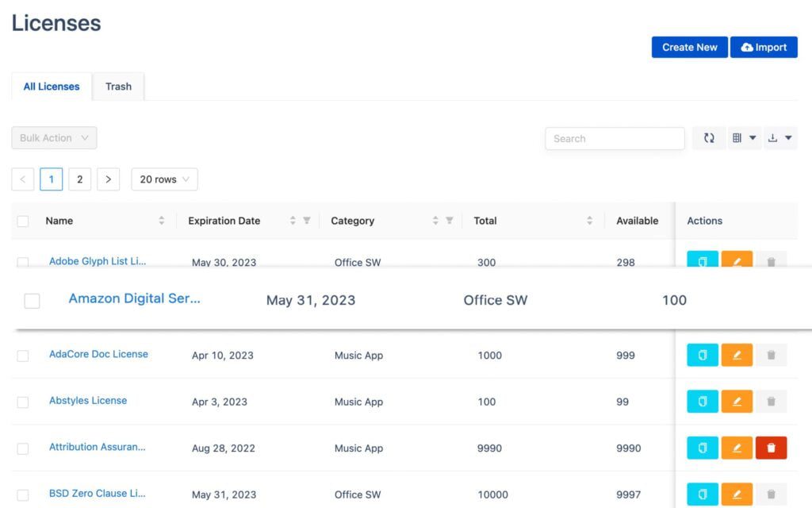Delete the Attribution Assurance license
The height and width of the screenshot is (508, 812).
(771, 448)
